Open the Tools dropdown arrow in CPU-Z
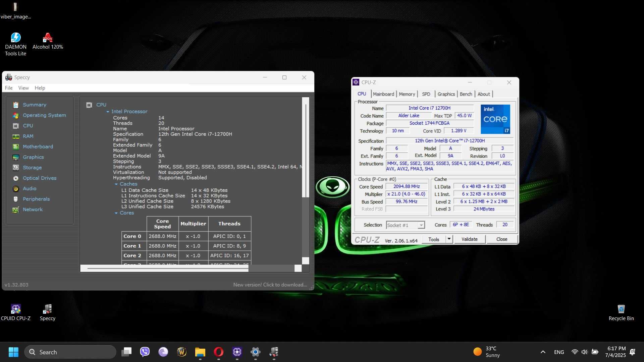 (449, 239)
